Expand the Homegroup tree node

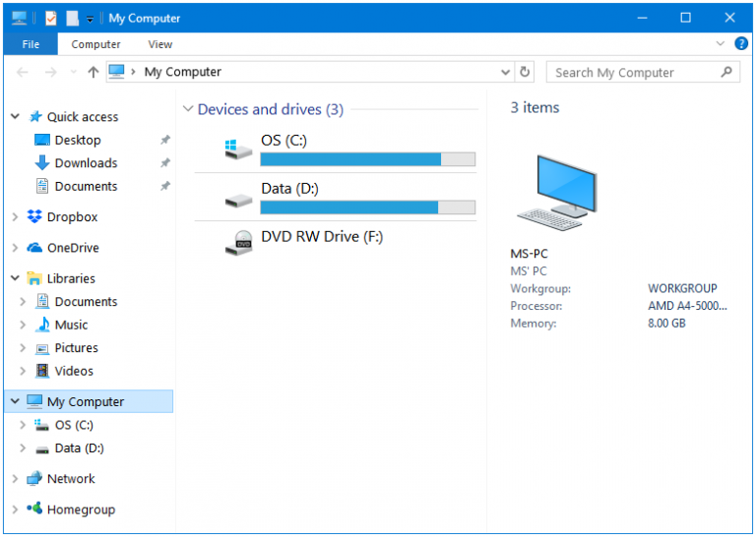[15, 509]
